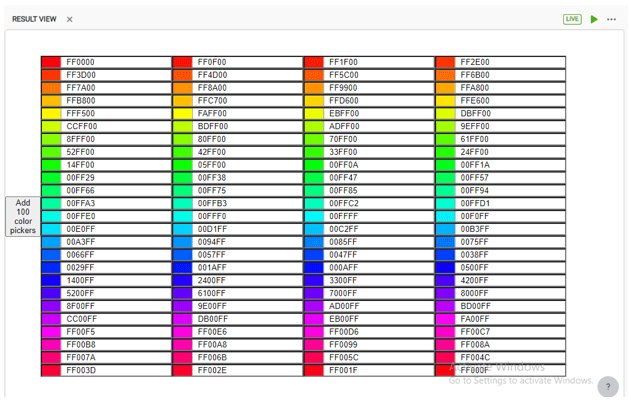The image size is (629, 406).
Task: Click inside the 0047FF hex field
Action: coord(379,255)
